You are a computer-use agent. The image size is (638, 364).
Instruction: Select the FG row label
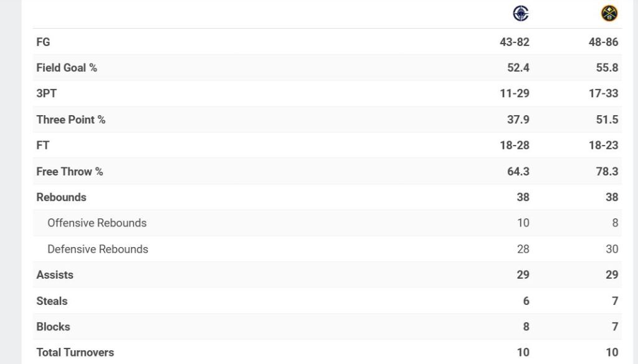tap(43, 42)
